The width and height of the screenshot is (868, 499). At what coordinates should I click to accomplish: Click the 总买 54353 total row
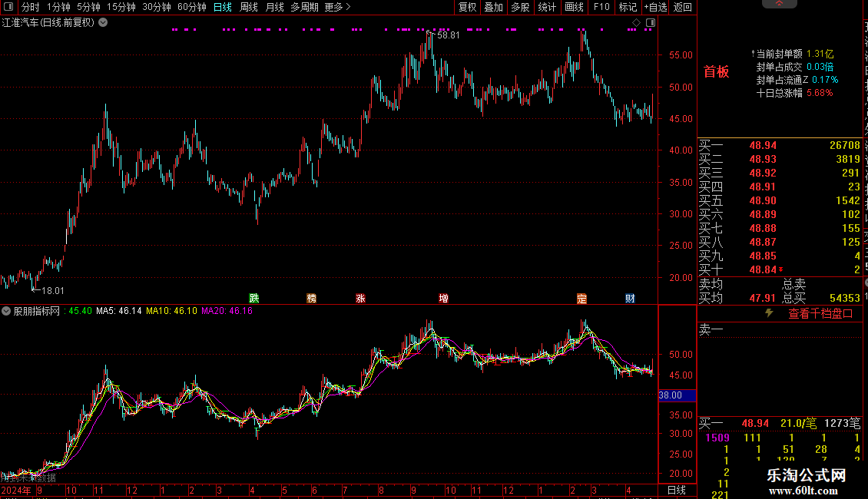tap(821, 298)
